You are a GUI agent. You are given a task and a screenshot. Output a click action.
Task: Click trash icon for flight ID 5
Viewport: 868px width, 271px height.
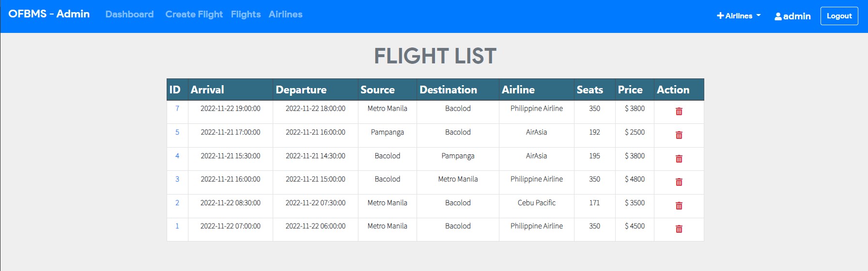pyautogui.click(x=679, y=135)
